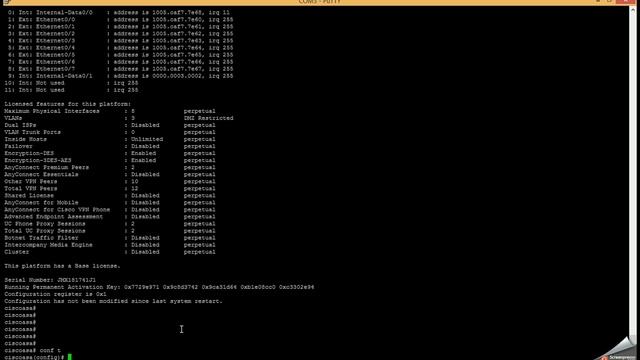Click 'Disabled' value in the Failover row
640x360 pixels.
click(x=145, y=146)
